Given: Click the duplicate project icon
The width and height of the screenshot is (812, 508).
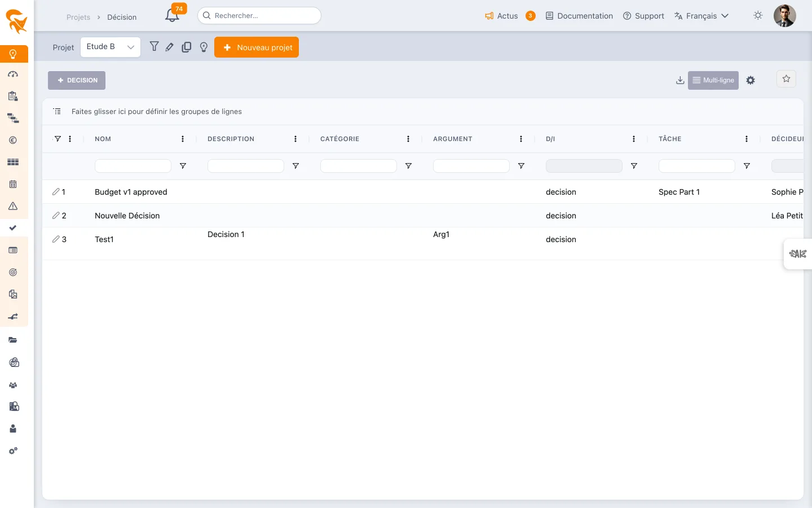Looking at the screenshot, I should coord(187,47).
